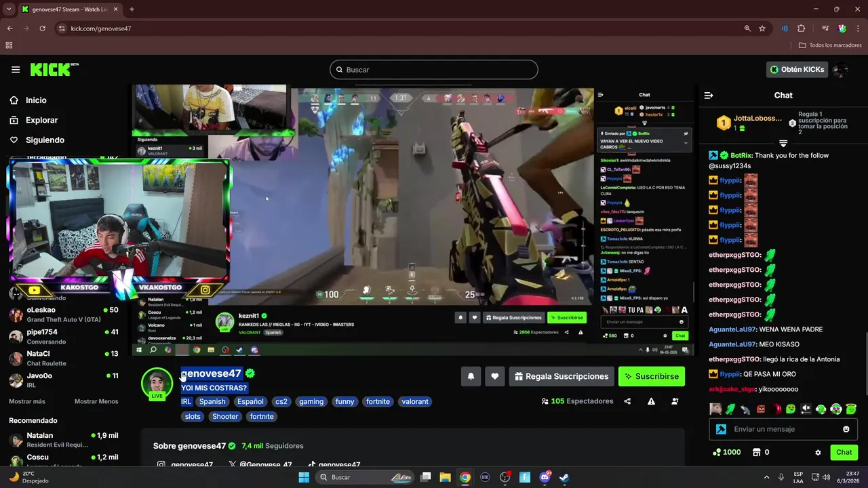Report the stream with the warning triangle
The width and height of the screenshot is (868, 488).
pos(651,401)
